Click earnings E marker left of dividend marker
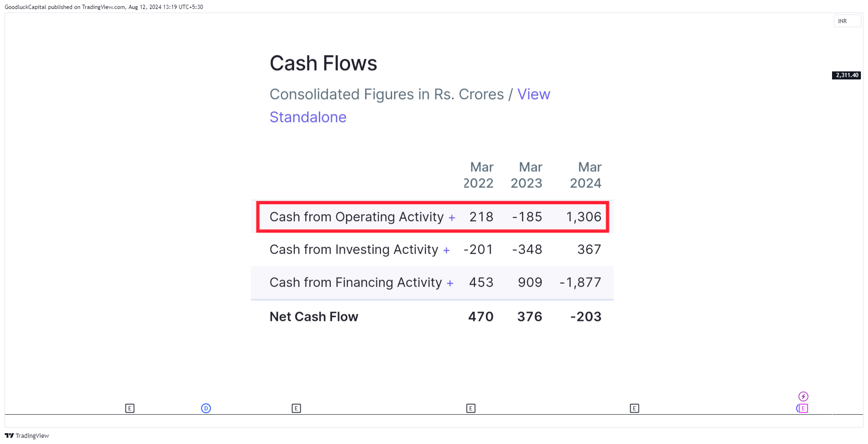Viewport: 868px width, 444px height. click(130, 408)
